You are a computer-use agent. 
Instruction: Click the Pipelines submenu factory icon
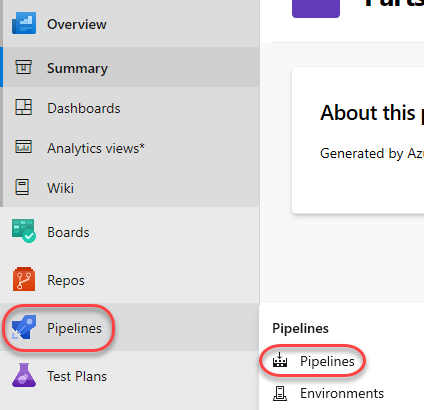click(280, 360)
